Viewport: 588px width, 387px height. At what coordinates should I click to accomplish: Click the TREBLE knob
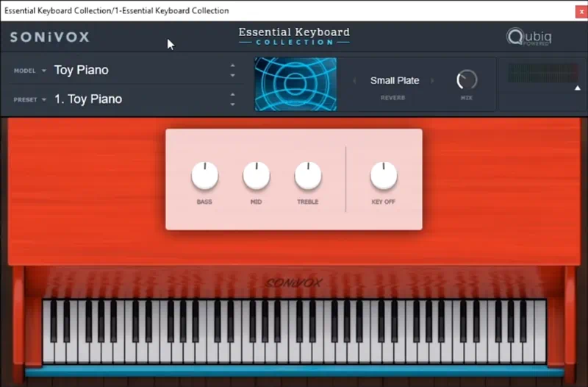pos(308,176)
